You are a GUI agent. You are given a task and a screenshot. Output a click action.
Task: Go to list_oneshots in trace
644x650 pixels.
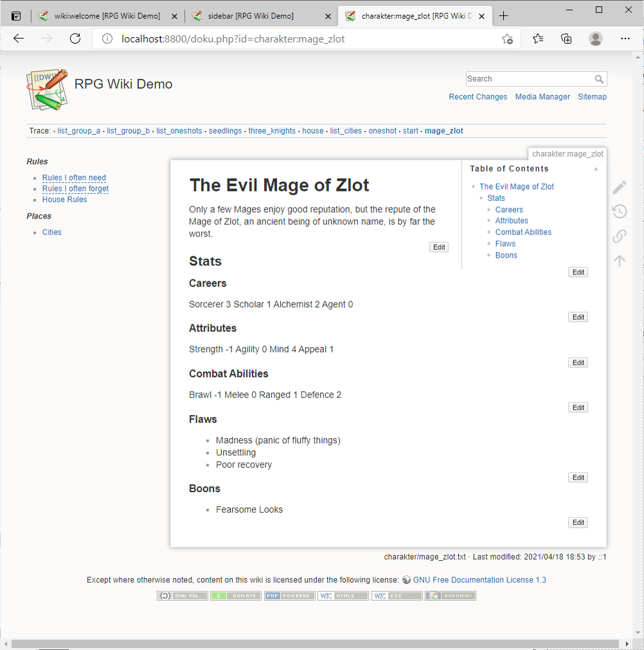[x=179, y=131]
